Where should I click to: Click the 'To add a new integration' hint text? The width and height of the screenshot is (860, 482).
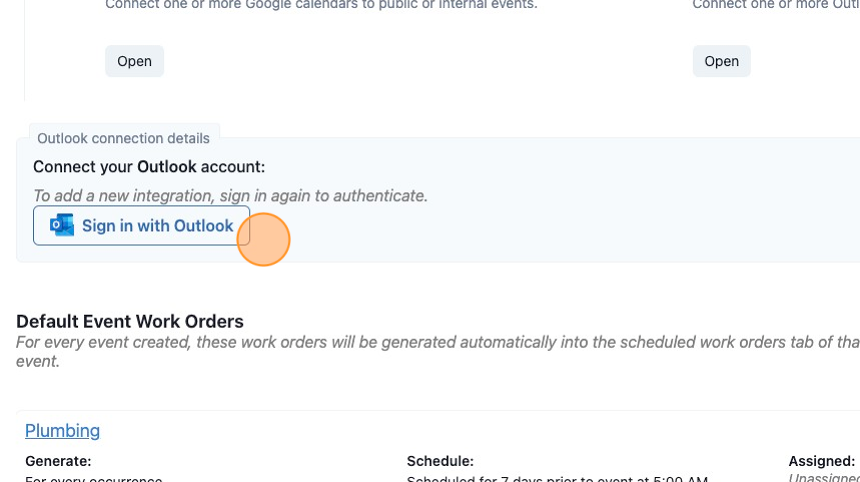(x=230, y=196)
